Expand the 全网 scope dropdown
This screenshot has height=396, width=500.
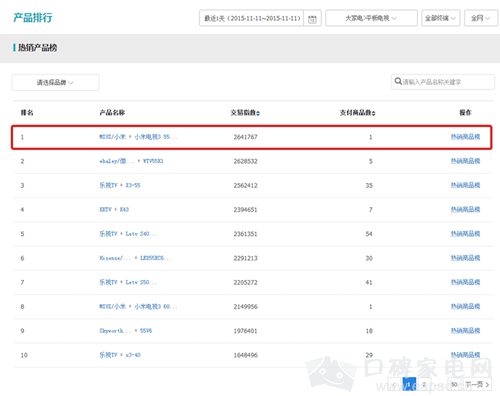(481, 18)
